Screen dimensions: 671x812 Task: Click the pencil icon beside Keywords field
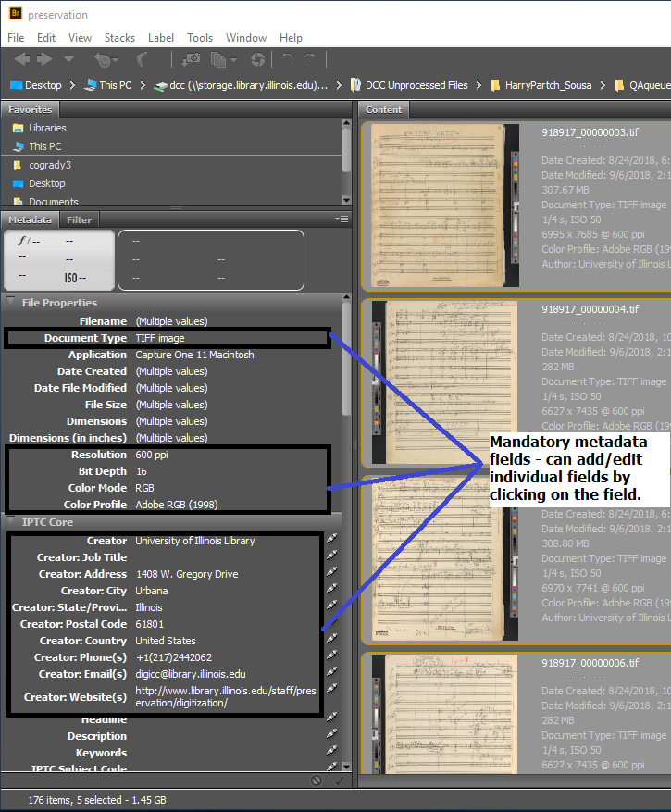point(331,753)
